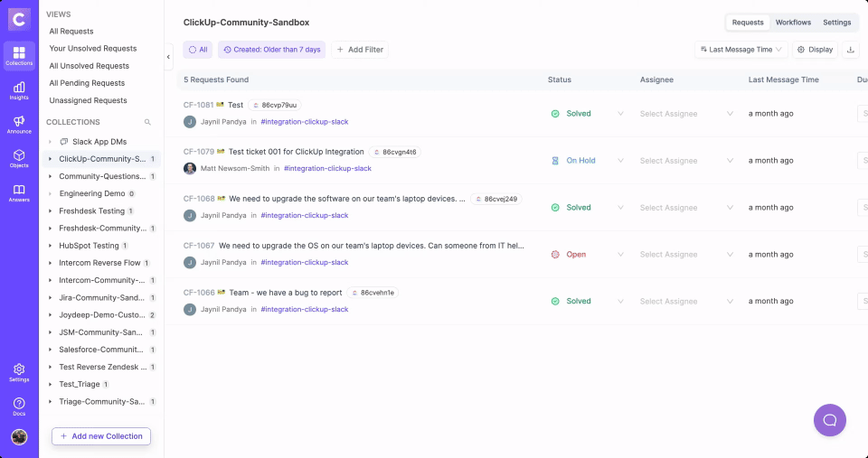Toggle the All filter chip

[198, 50]
